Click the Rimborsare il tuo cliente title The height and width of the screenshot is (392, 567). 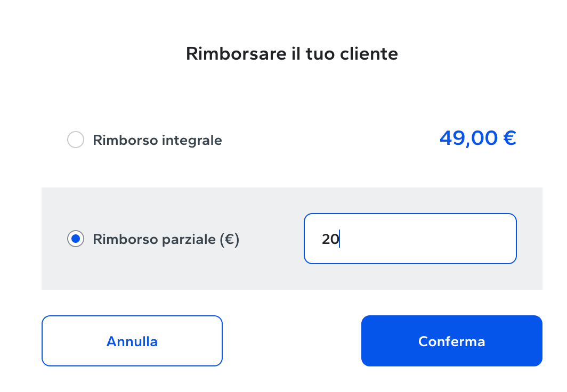point(291,53)
